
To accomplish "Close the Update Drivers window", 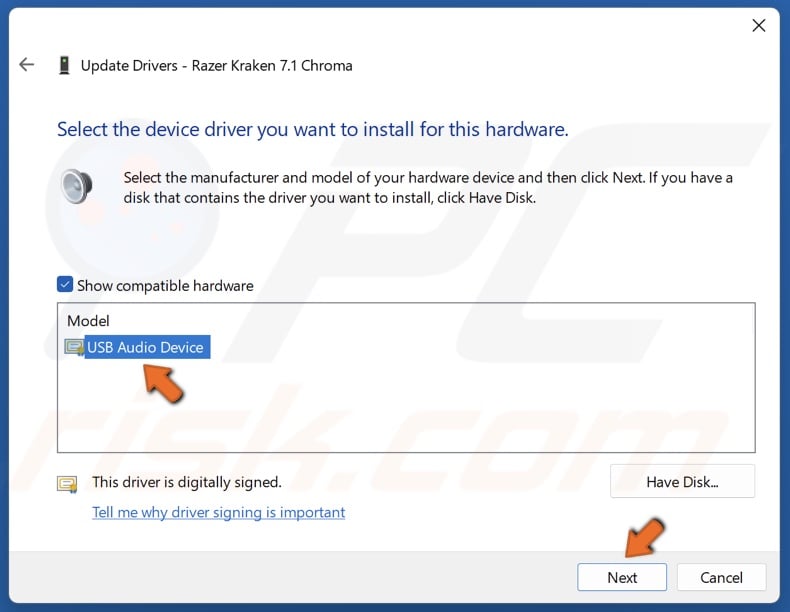I will point(758,26).
